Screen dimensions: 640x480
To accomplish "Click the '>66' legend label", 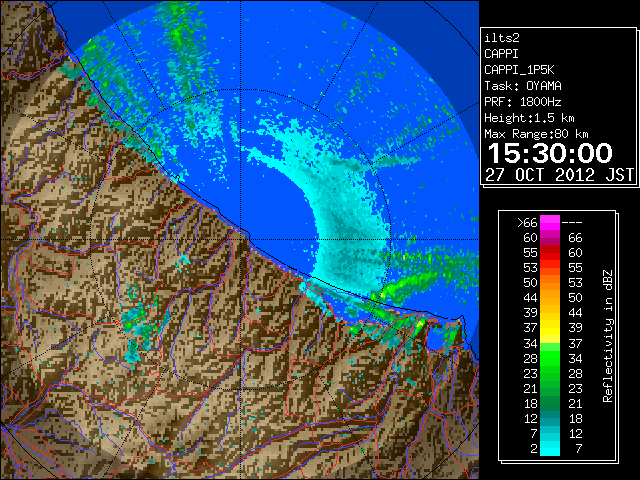I will click(527, 223).
